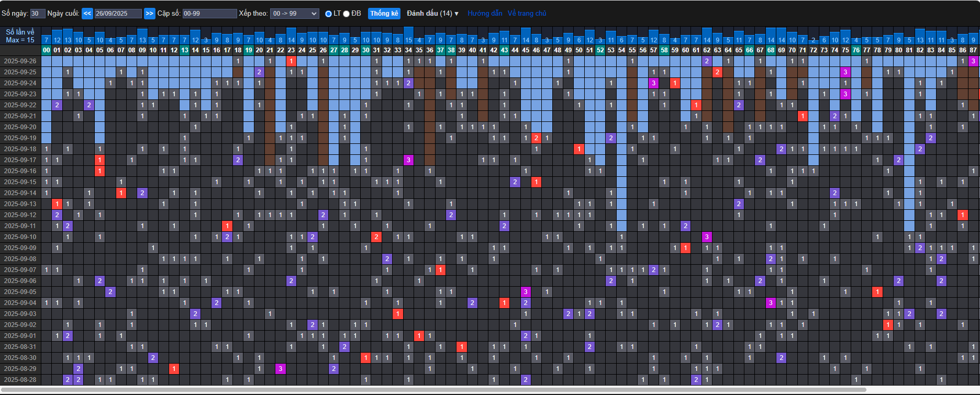Select highlighted column header 00
Image resolution: width=980 pixels, height=395 pixels.
(x=47, y=50)
